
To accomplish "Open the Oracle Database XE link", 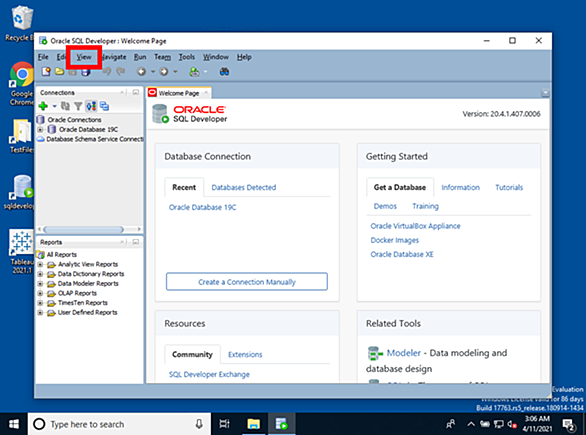I will (402, 254).
